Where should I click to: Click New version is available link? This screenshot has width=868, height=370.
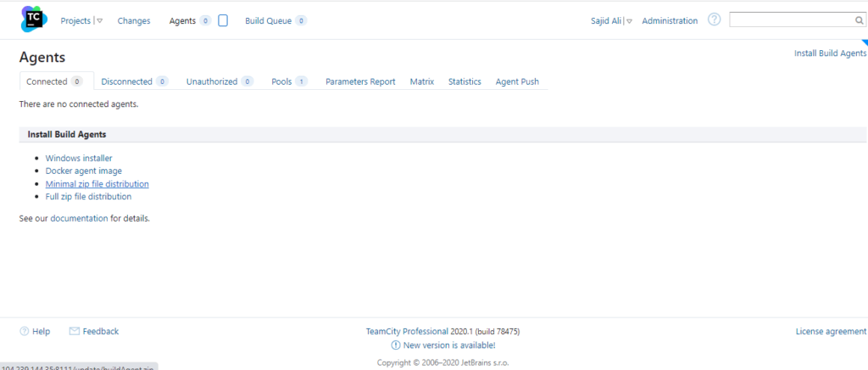(449, 345)
